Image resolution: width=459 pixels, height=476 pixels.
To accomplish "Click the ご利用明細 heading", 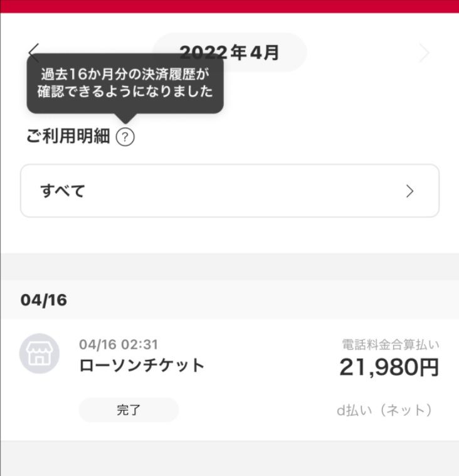I will coord(68,135).
